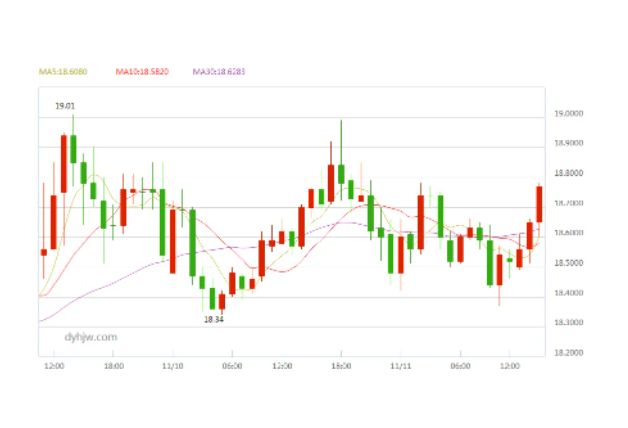Select the 11/11 date axis label

(x=401, y=366)
